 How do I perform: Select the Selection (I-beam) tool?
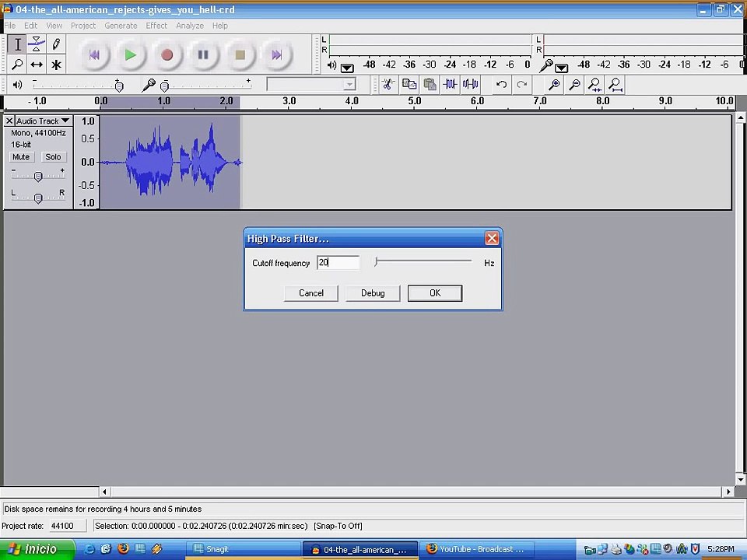(x=17, y=44)
